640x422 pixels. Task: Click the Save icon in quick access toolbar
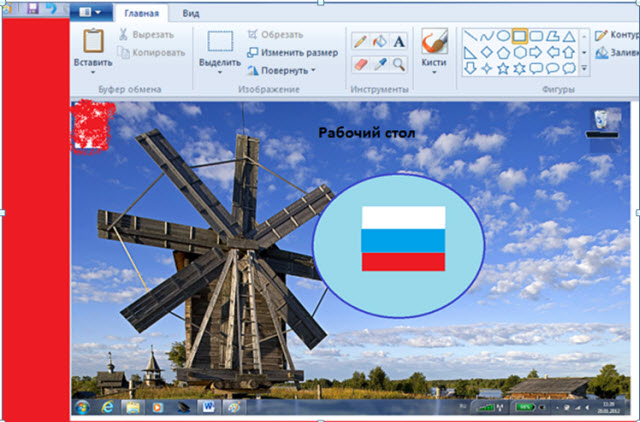click(32, 8)
